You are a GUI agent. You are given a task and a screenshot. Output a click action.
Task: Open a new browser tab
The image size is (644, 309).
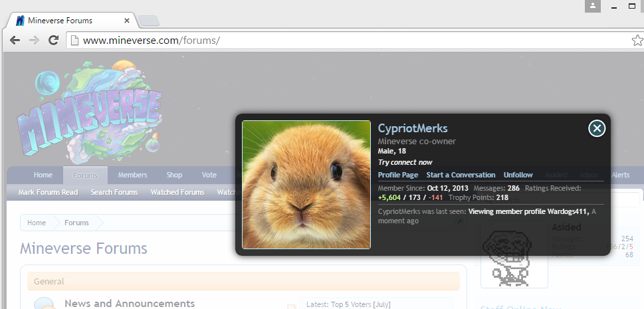click(149, 21)
